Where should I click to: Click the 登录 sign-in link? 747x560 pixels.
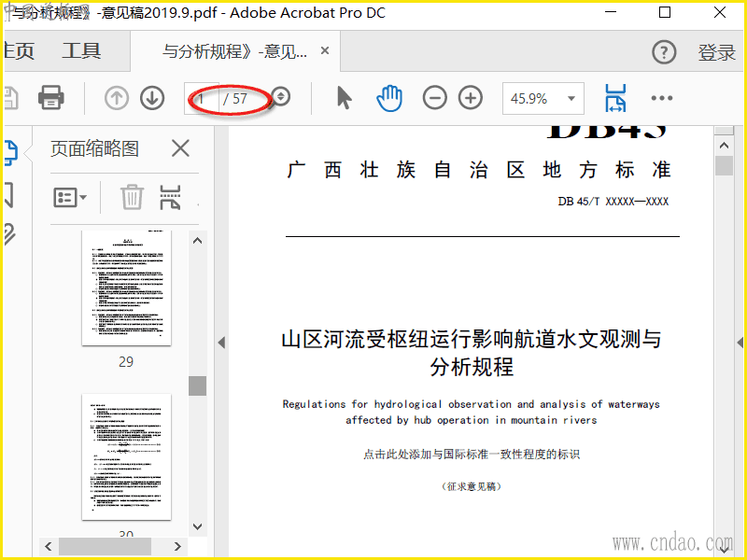(717, 52)
